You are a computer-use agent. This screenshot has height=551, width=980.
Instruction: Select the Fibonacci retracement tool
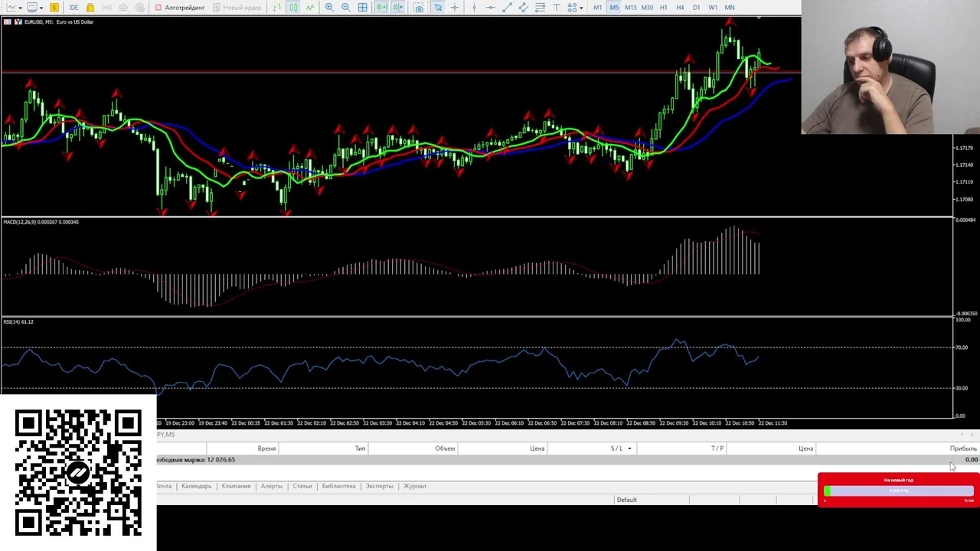(540, 7)
